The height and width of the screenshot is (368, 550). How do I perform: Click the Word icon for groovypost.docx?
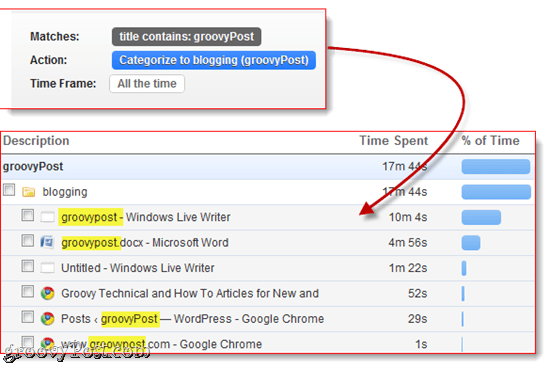point(47,242)
